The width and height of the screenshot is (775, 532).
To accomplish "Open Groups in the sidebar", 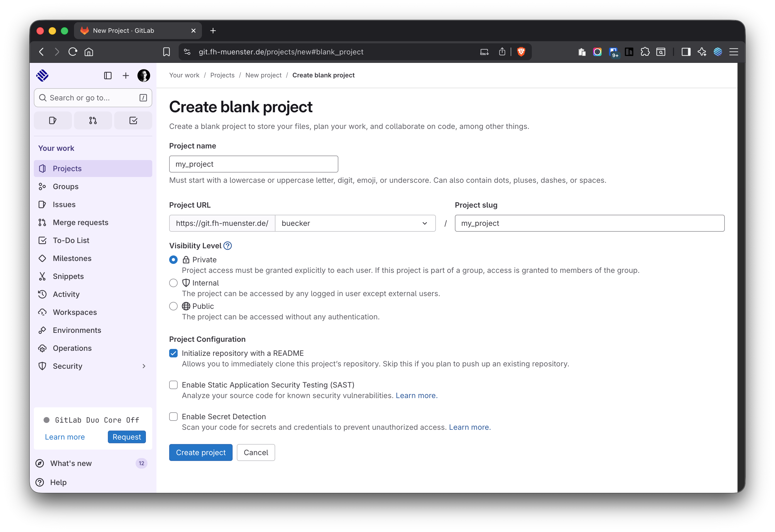I will tap(66, 187).
